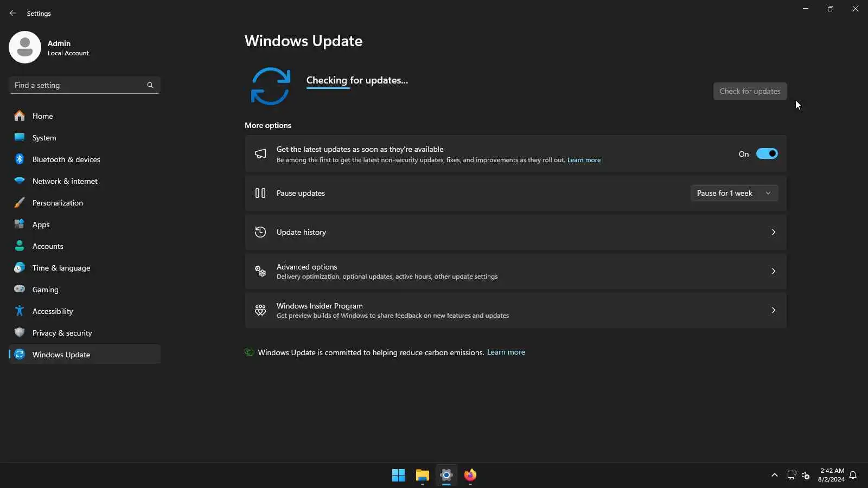
Task: Click the megaphone icon for latest updates
Action: [260, 154]
